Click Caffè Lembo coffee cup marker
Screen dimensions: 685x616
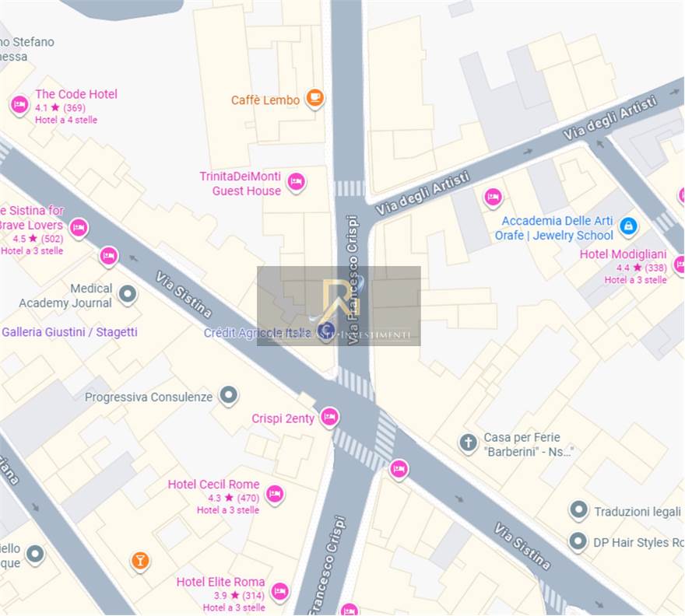[x=314, y=98]
